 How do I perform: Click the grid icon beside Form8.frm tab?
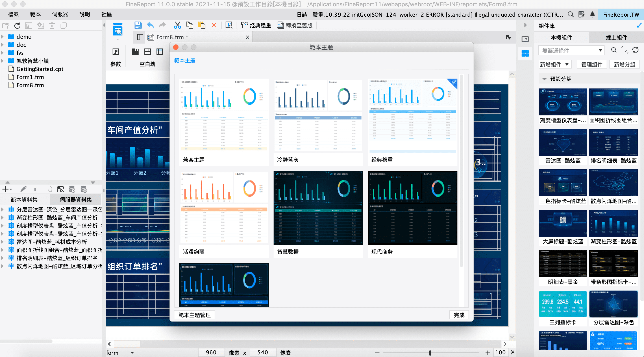140,37
